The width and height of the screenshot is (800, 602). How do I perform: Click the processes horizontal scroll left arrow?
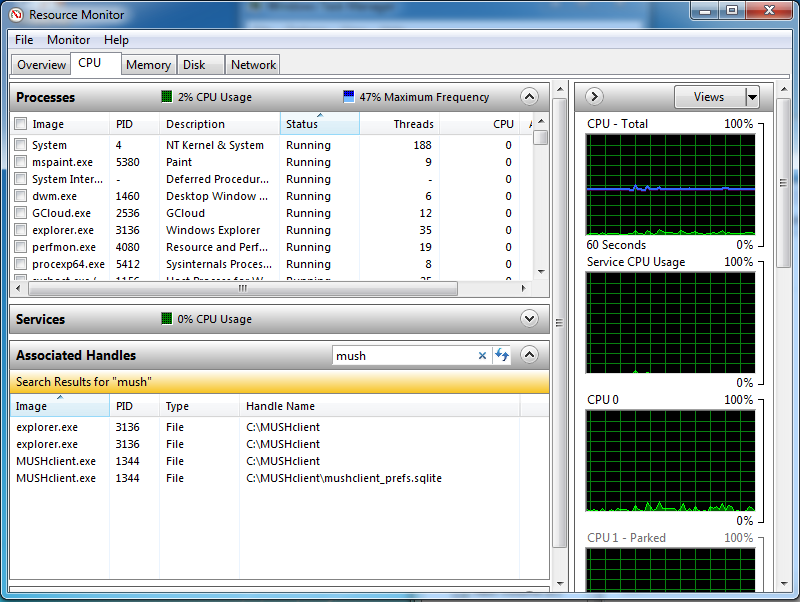pyautogui.click(x=18, y=288)
